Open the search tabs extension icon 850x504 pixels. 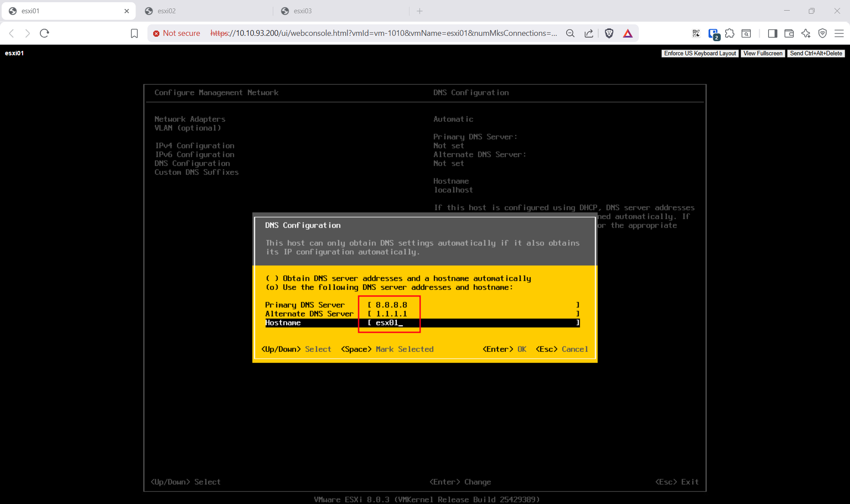pyautogui.click(x=746, y=33)
